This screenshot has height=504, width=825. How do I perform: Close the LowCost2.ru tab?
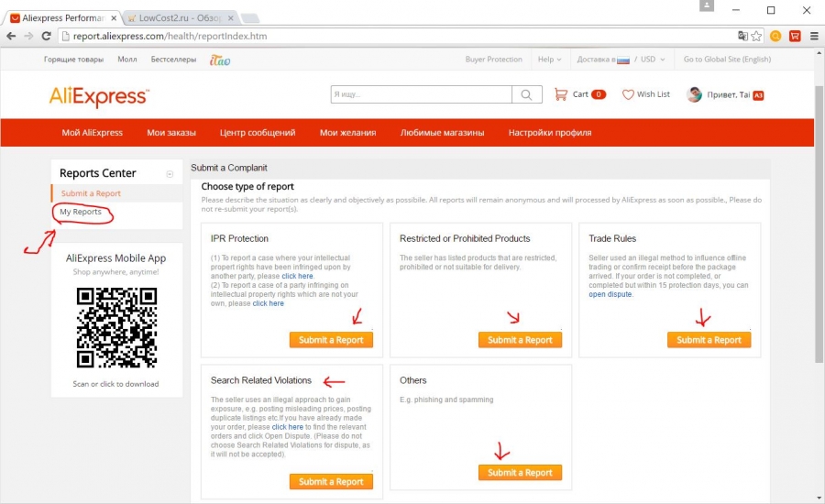tap(230, 18)
